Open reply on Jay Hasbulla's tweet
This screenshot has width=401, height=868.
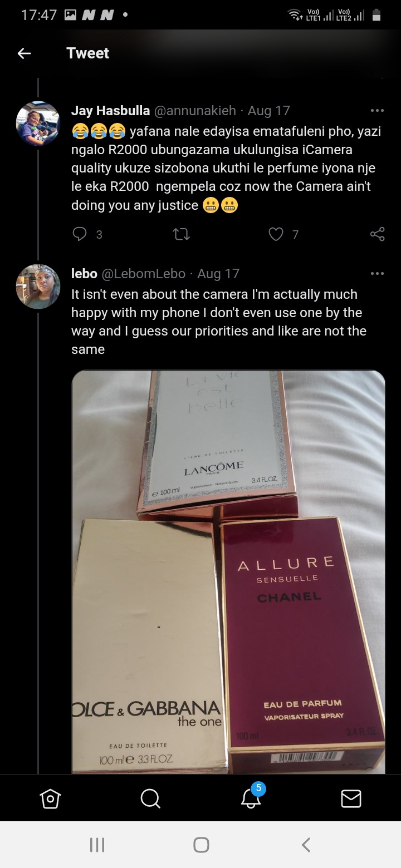click(81, 234)
